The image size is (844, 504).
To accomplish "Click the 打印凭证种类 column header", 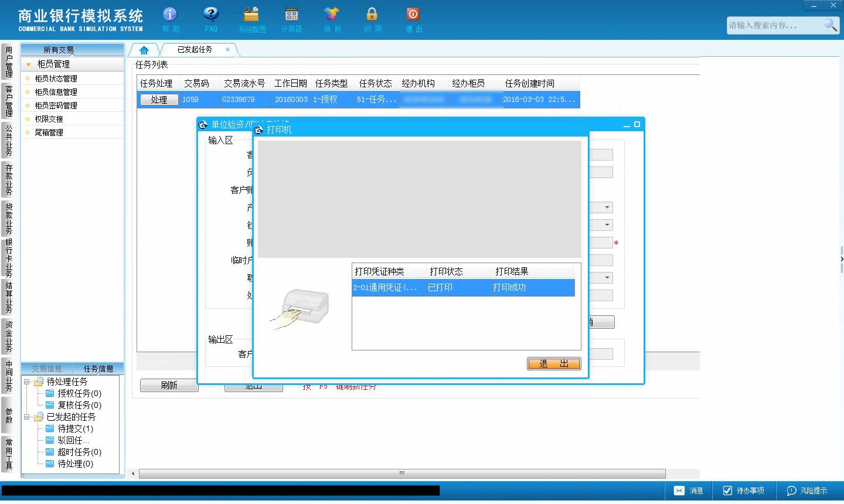I will 389,271.
